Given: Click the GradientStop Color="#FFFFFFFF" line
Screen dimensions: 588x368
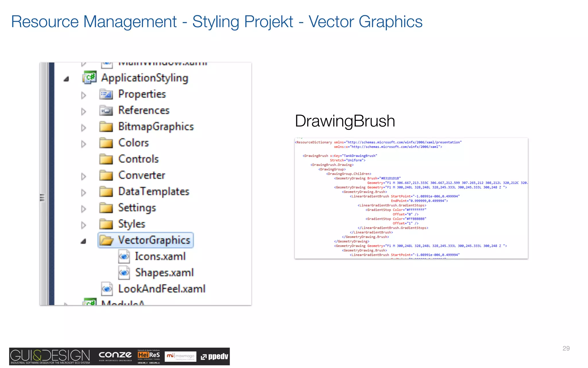Looking at the screenshot, I should click(x=396, y=210).
